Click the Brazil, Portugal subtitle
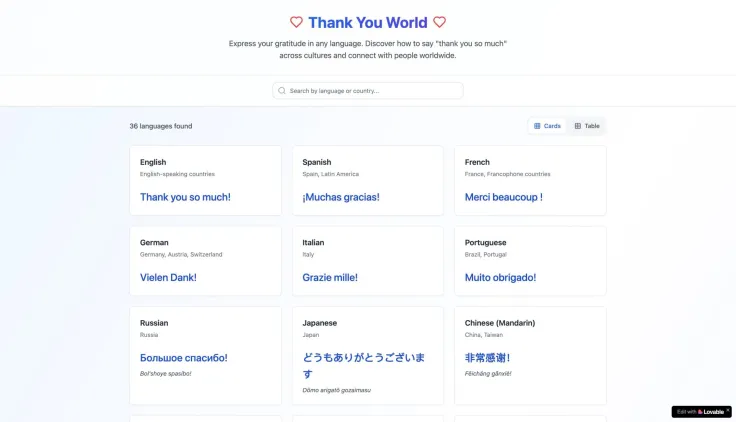The height and width of the screenshot is (422, 736). pos(486,254)
